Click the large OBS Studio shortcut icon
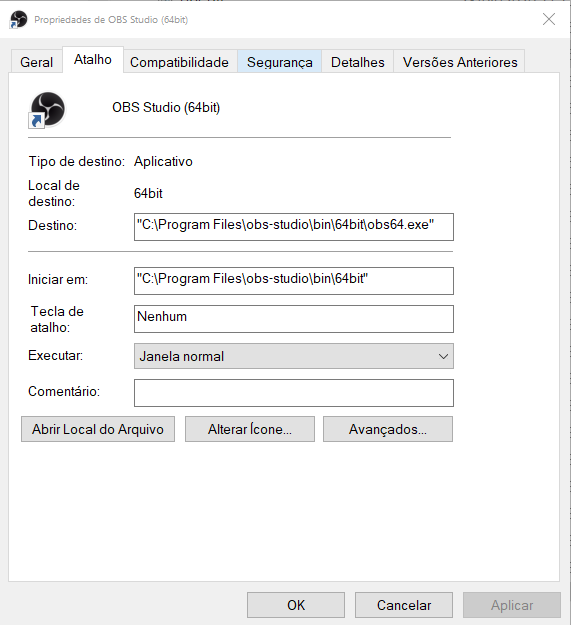 (x=47, y=110)
